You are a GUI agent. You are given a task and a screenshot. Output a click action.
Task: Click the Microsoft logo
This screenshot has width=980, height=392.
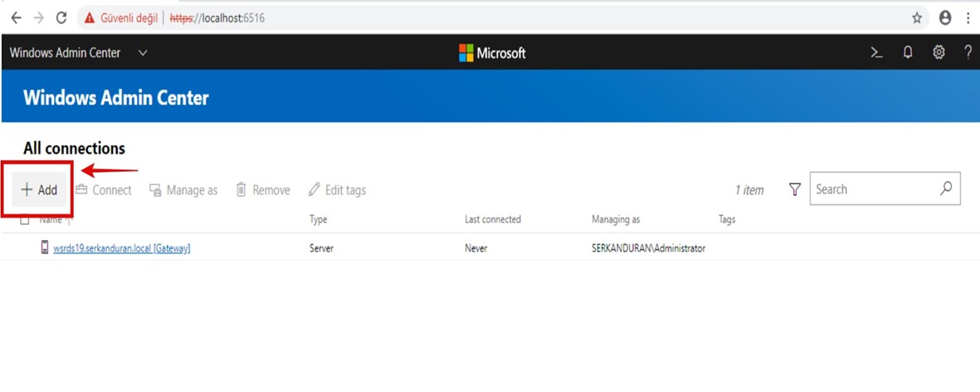[492, 53]
